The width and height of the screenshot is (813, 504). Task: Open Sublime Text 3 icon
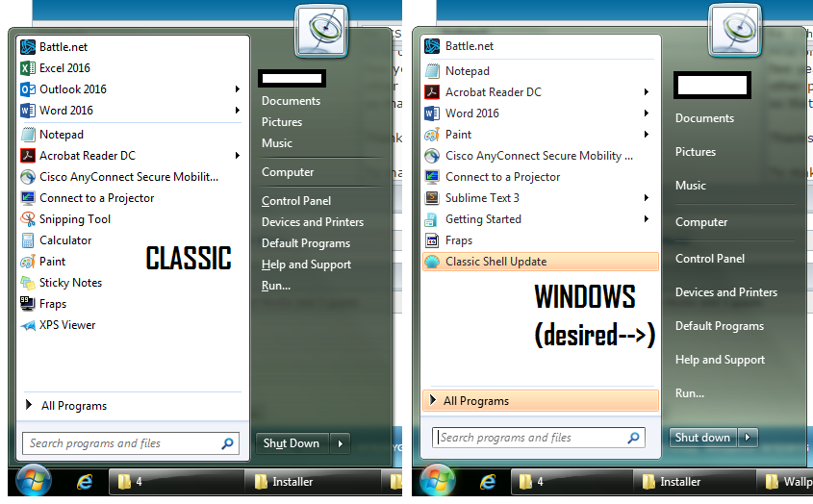432,198
